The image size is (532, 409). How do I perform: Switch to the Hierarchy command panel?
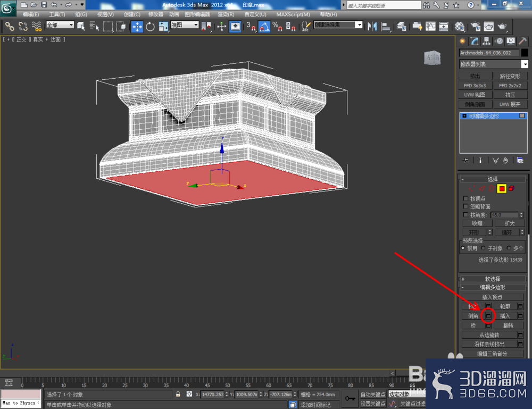pyautogui.click(x=487, y=41)
